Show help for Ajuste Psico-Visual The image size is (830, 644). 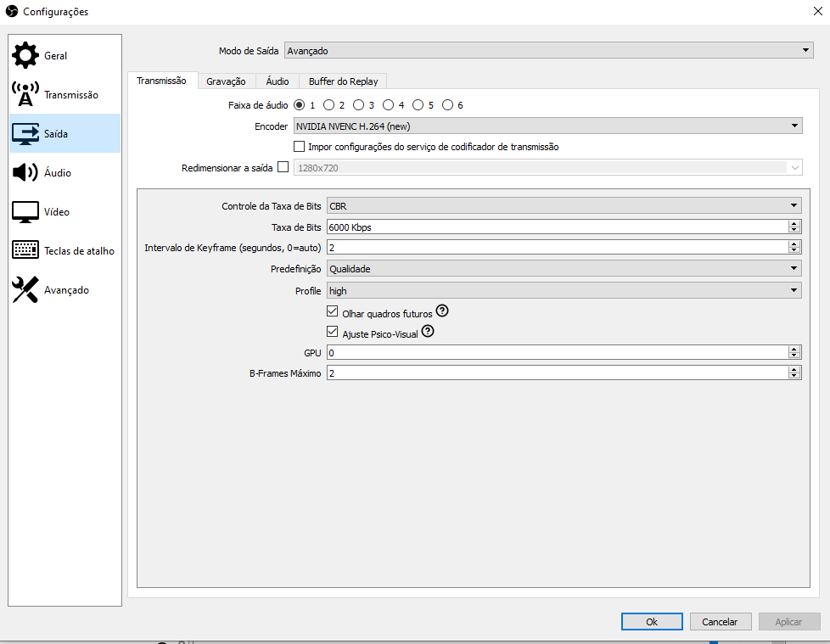pyautogui.click(x=428, y=331)
